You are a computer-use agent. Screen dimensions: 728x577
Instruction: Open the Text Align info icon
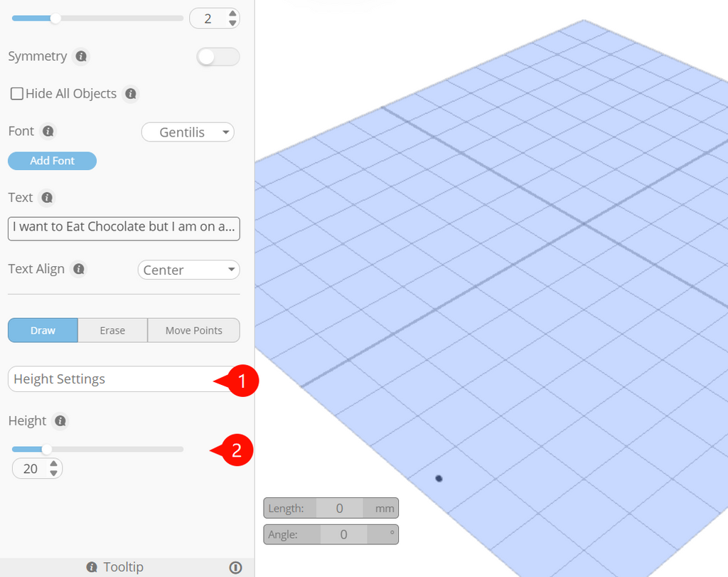[x=79, y=269]
